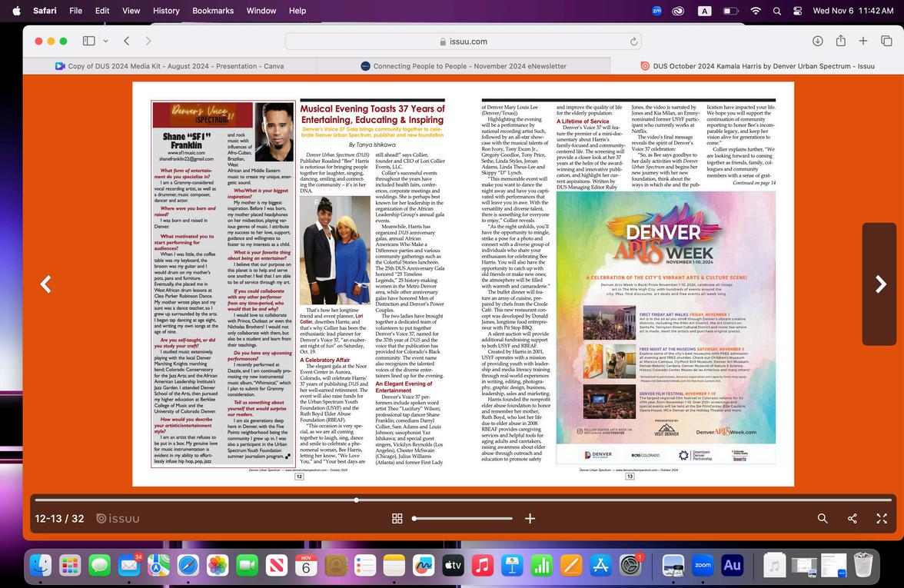Open Mail from the Dock
The height and width of the screenshot is (588, 904).
click(129, 566)
